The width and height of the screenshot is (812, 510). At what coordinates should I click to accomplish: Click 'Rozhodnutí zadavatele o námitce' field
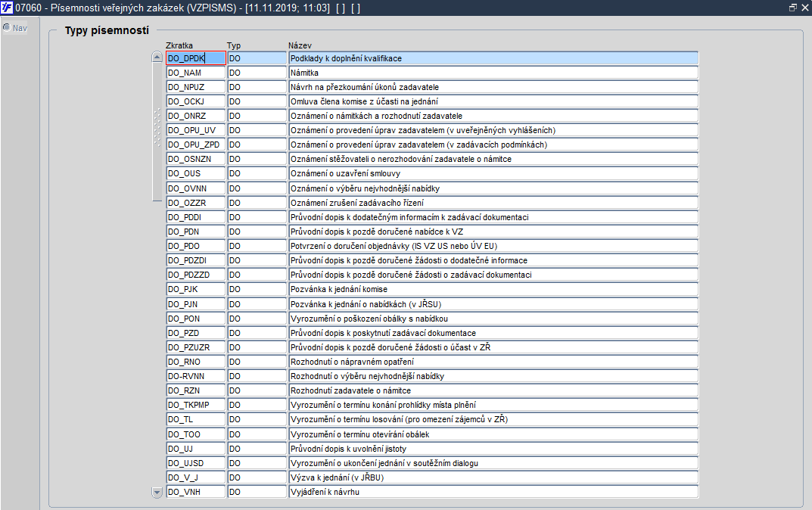tap(493, 391)
